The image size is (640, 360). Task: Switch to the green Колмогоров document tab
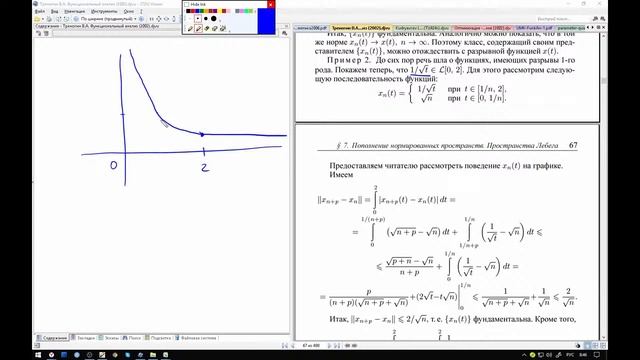tap(422, 28)
